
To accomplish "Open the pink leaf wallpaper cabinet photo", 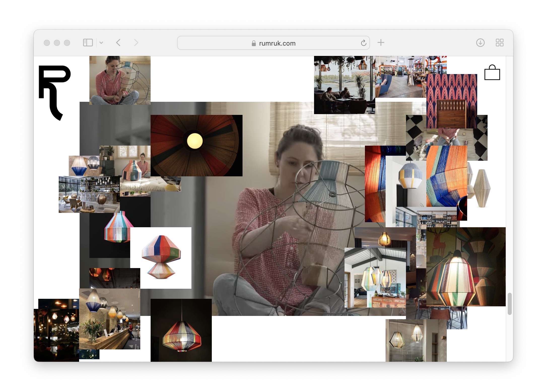I will 452,101.
